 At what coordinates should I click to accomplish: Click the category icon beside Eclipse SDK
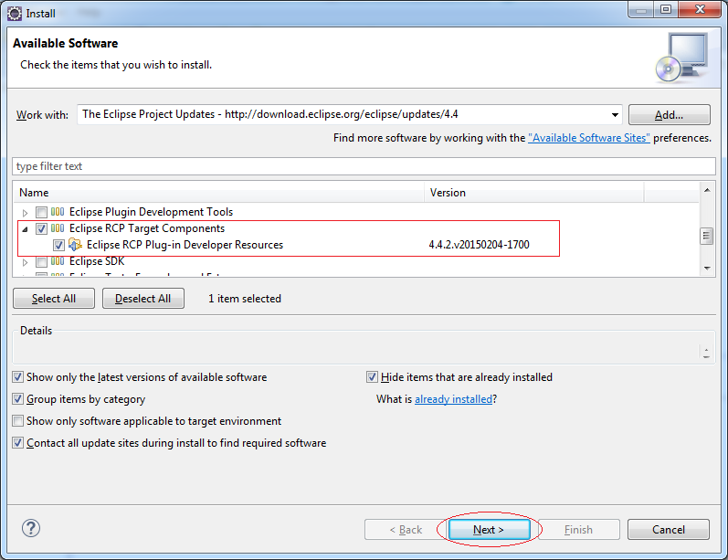58,261
